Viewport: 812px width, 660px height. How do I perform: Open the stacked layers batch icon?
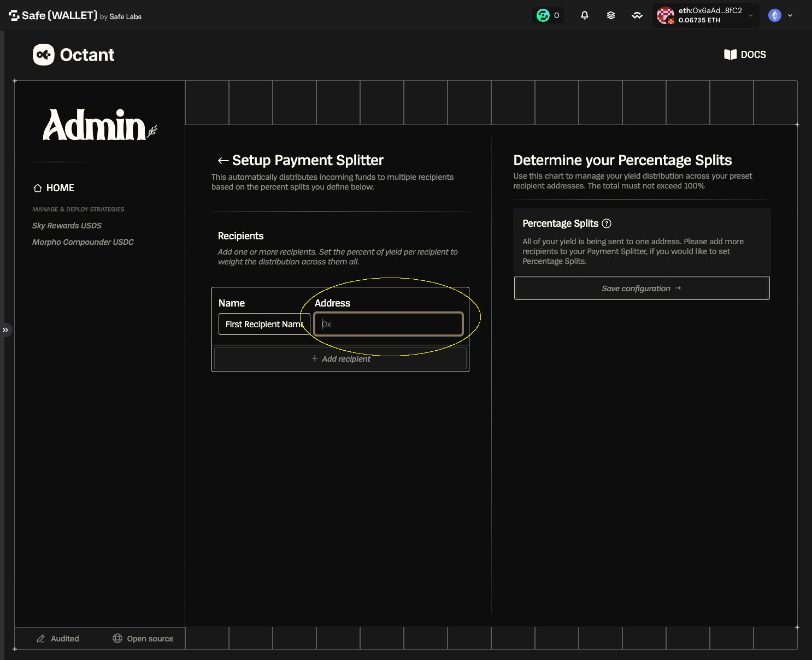click(611, 15)
